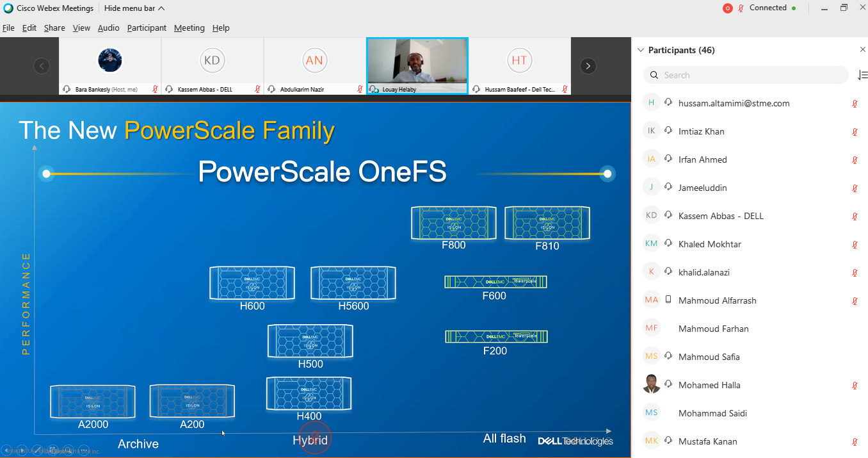
Task: Toggle mute icon for Mohamed Halla
Action: [x=855, y=385]
